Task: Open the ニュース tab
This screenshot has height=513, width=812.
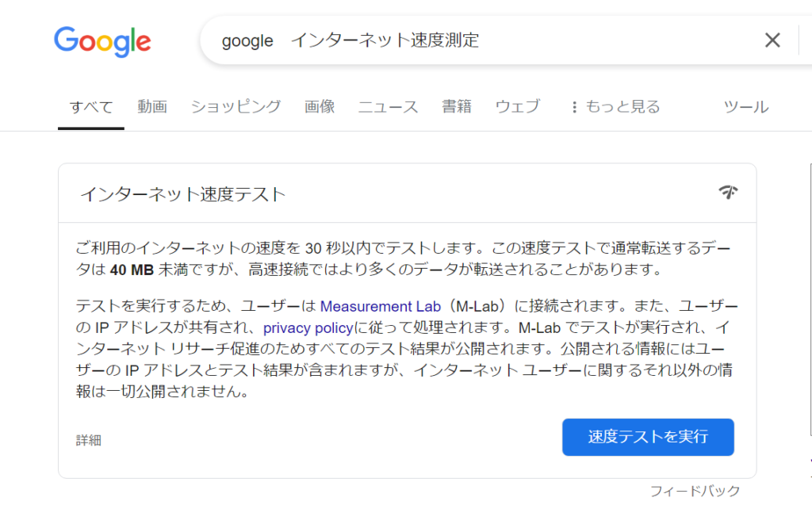Action: 388,107
